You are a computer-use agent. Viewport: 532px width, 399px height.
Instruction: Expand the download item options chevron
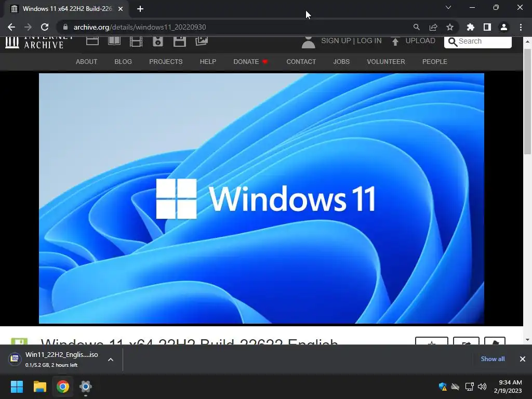click(x=111, y=360)
